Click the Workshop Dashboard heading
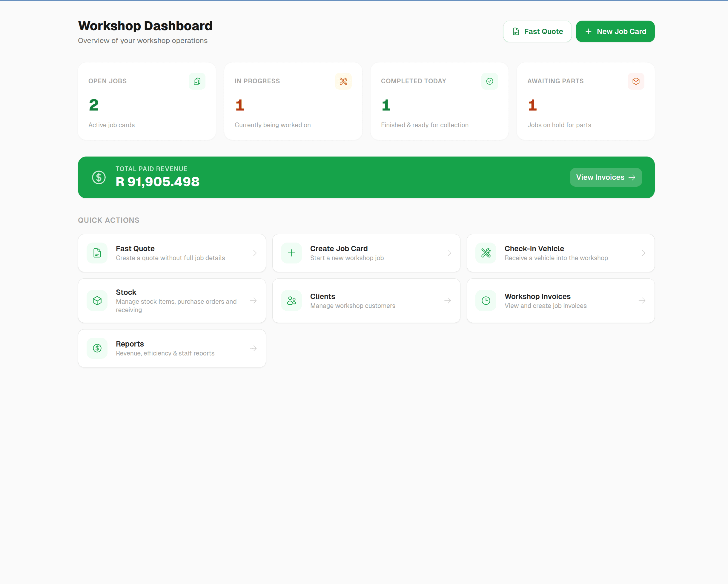 (x=145, y=26)
